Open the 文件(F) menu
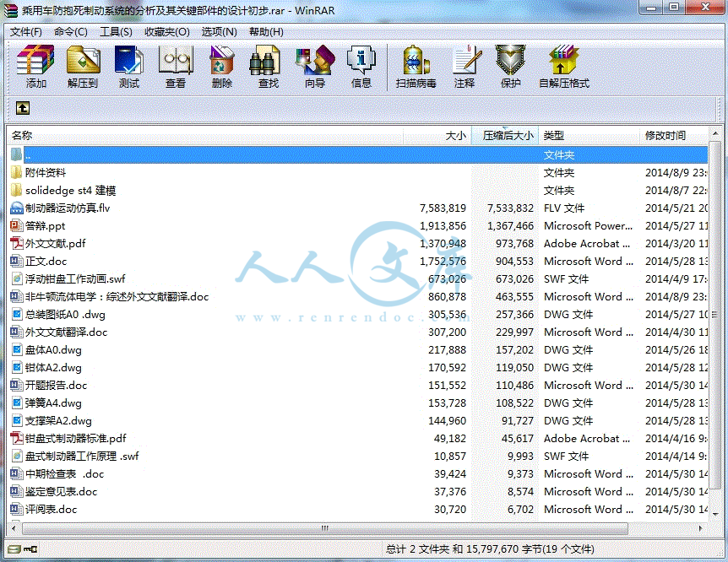 coord(25,31)
